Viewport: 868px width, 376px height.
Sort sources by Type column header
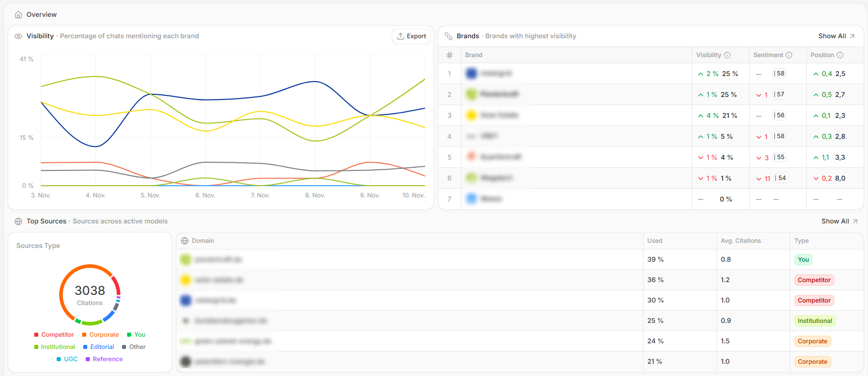(x=801, y=241)
